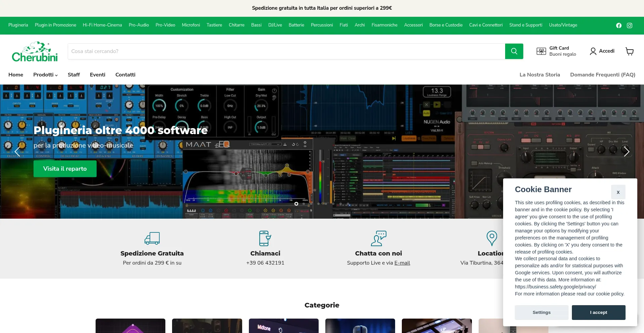
Task: Open the Instagram social icon
Action: 630,25
